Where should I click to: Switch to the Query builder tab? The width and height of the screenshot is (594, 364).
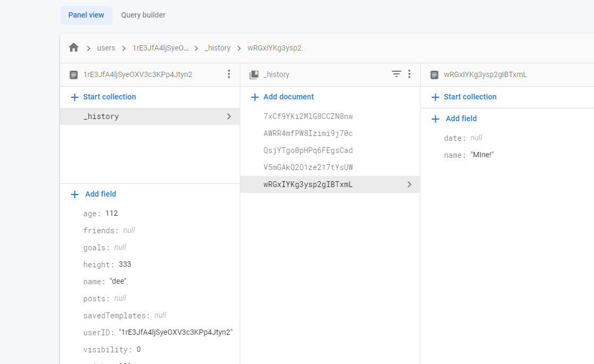tap(143, 15)
